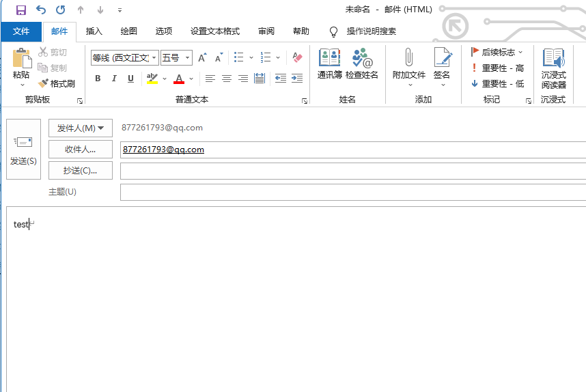The width and height of the screenshot is (586, 392).
Task: Set 重要性 - 低 low importance
Action: pyautogui.click(x=497, y=84)
